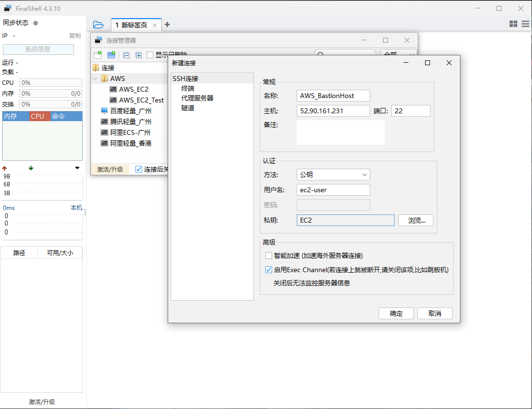The image size is (532, 409).
Task: Open the hamburger menu in the main window
Action: (x=526, y=24)
